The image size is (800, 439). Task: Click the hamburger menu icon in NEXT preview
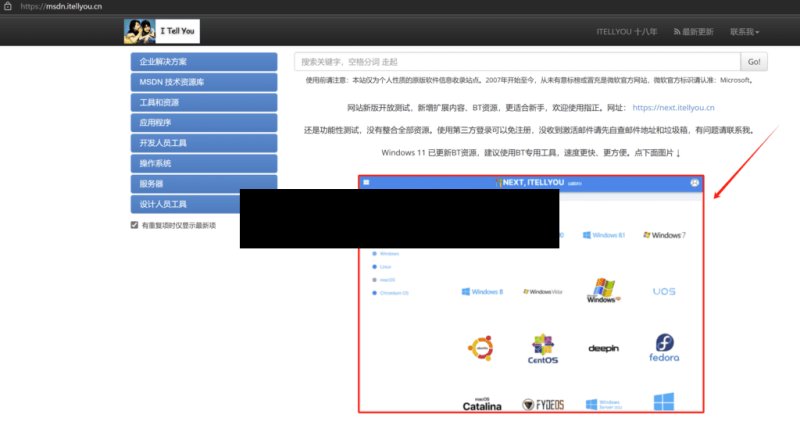(x=366, y=182)
